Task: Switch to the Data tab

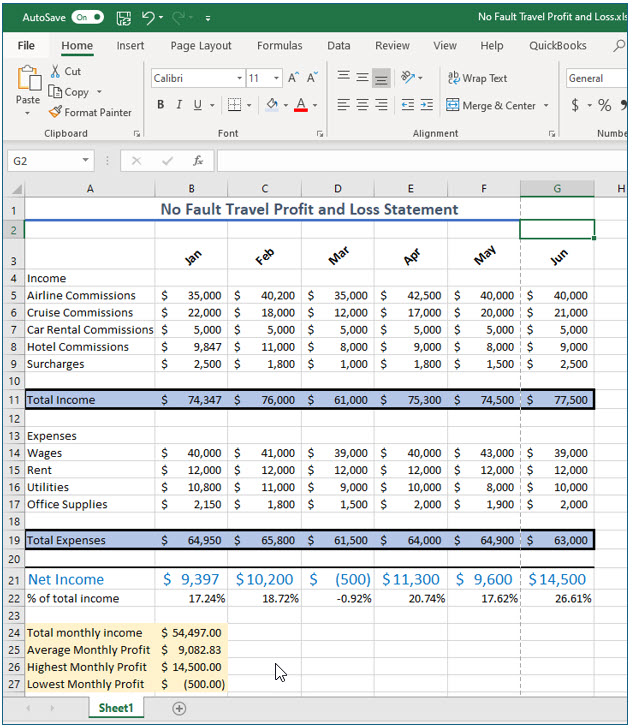Action: click(339, 46)
